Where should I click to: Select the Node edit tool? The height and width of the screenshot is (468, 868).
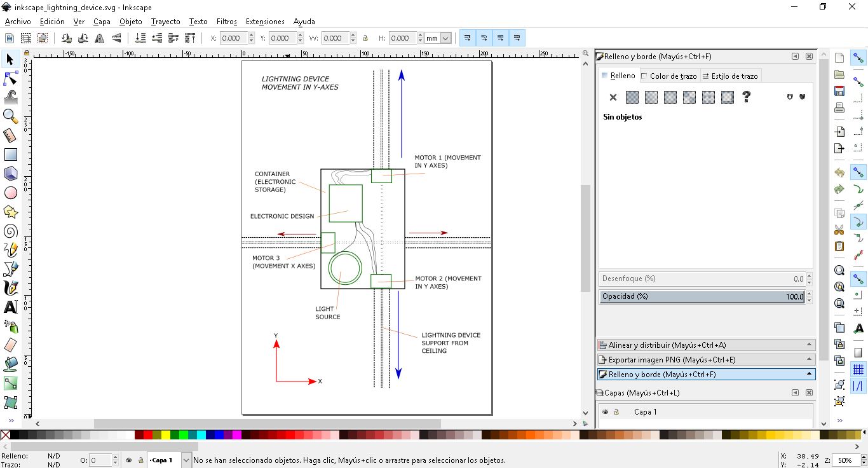[x=10, y=79]
